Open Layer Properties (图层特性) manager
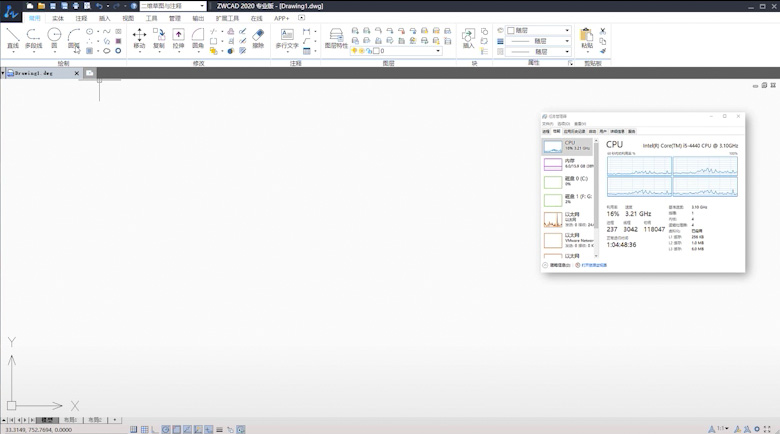This screenshot has height=434, width=780. (x=336, y=38)
